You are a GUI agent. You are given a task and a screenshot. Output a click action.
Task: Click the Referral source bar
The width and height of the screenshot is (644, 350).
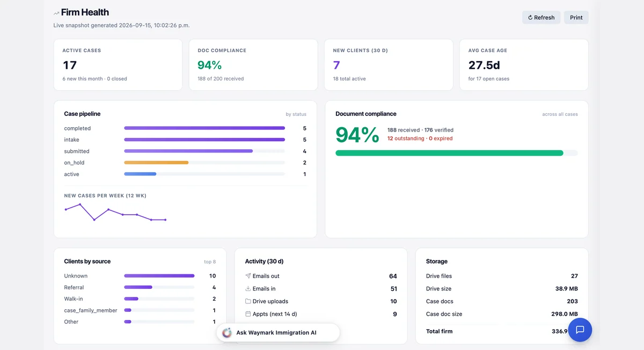(x=138, y=287)
